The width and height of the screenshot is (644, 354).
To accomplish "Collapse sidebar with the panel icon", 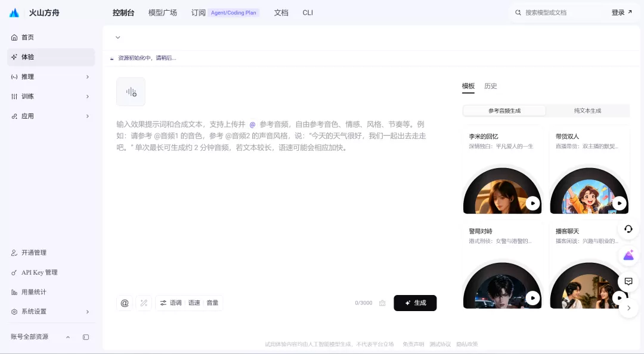I will tap(86, 337).
